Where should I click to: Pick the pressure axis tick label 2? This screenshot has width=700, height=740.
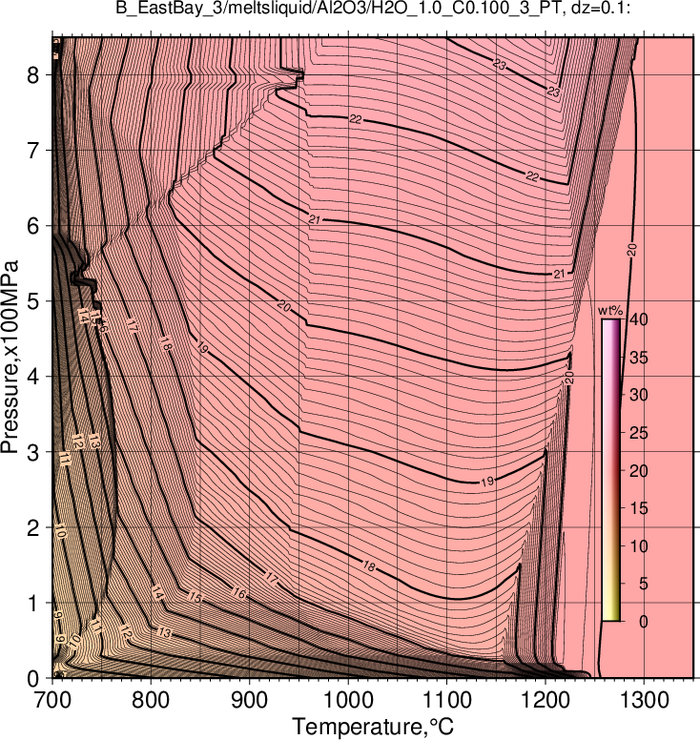click(x=32, y=528)
